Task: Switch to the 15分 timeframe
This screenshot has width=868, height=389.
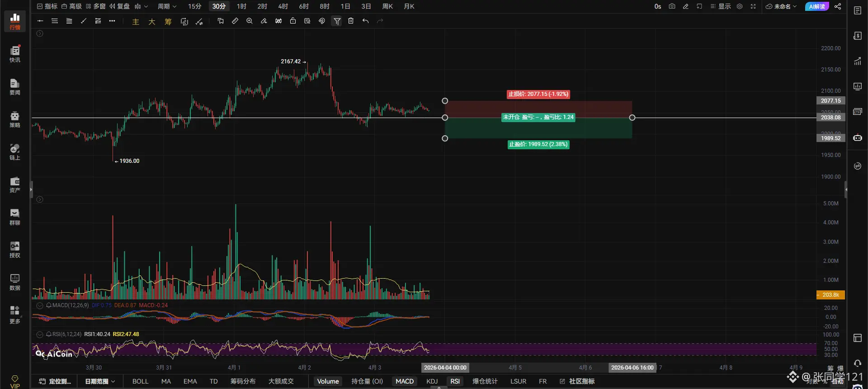Action: (x=195, y=6)
